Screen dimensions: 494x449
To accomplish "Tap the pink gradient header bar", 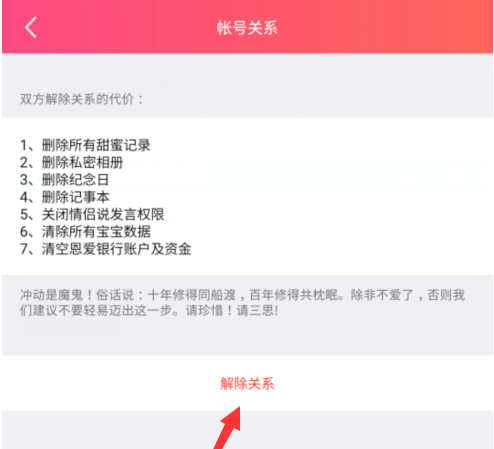I will tap(247, 27).
